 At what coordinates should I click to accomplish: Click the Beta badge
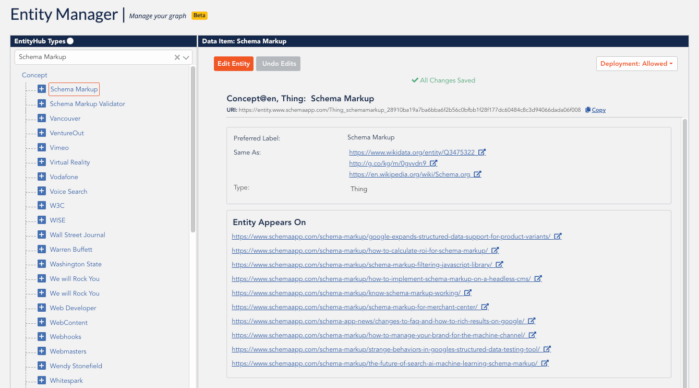199,15
